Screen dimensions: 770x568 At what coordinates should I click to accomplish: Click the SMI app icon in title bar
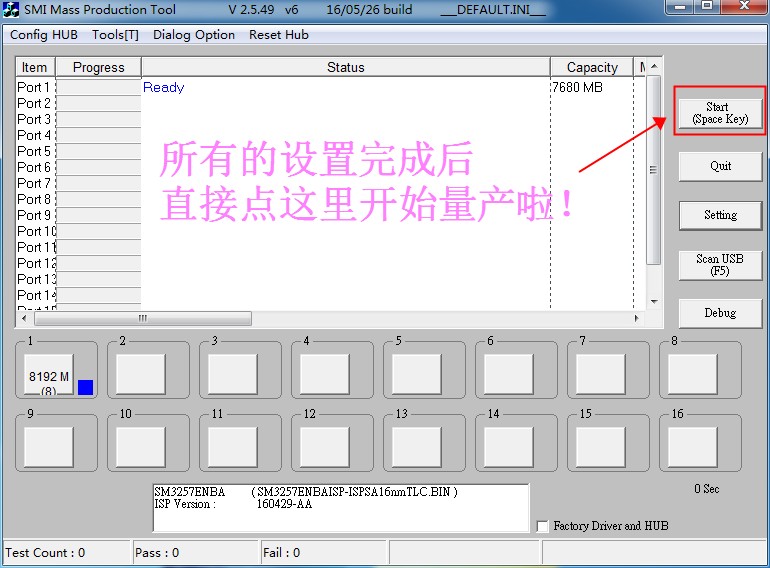click(12, 10)
